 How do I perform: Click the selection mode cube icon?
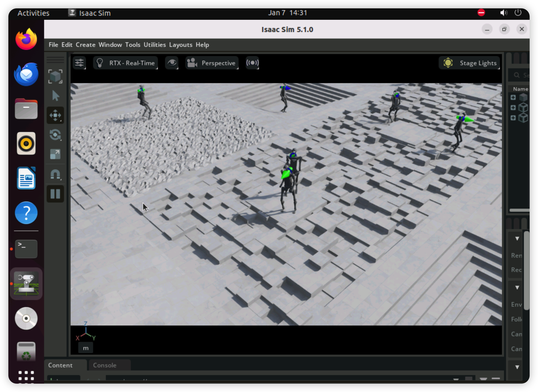pos(55,76)
